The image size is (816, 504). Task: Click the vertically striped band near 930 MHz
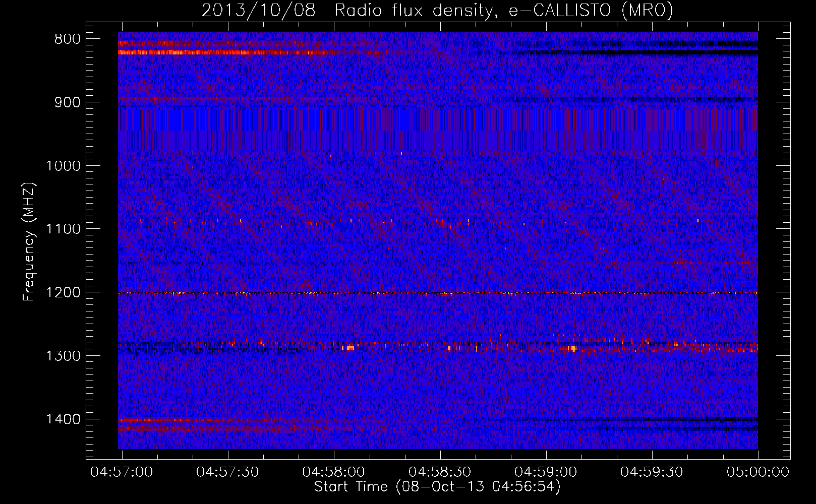(438, 120)
